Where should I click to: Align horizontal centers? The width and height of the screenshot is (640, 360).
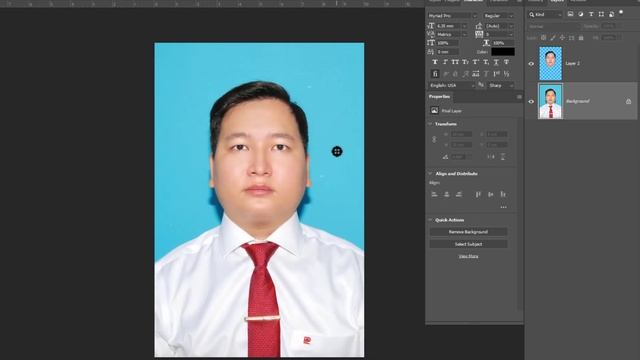(447, 194)
